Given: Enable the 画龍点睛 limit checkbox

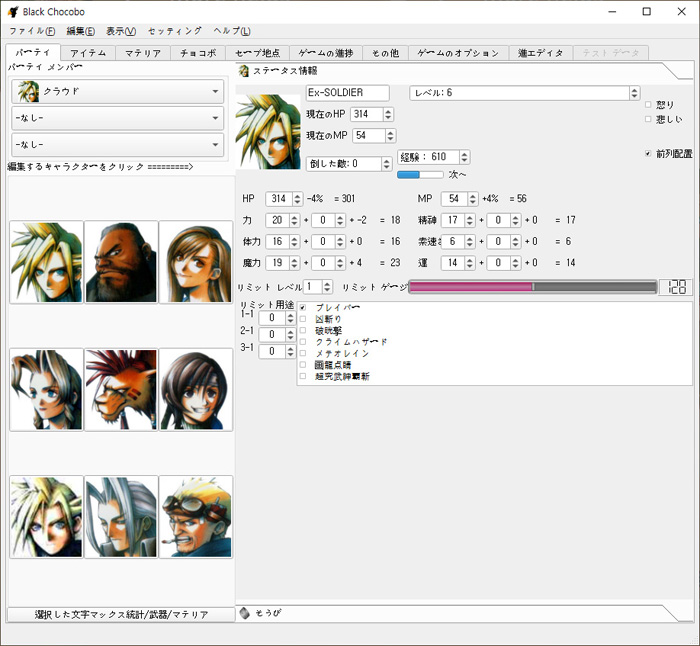Looking at the screenshot, I should pyautogui.click(x=303, y=365).
